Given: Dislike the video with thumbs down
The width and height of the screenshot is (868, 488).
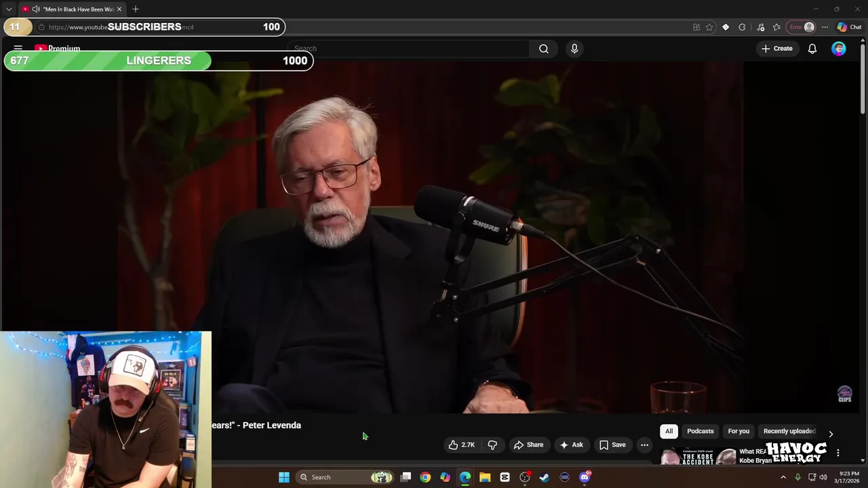Looking at the screenshot, I should pos(493,445).
